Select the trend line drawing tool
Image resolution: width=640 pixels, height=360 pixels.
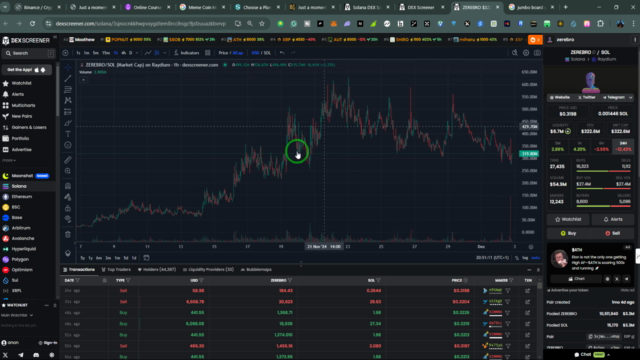coord(68,78)
